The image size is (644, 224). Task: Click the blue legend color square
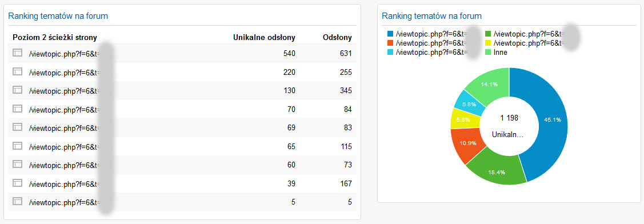click(x=390, y=34)
